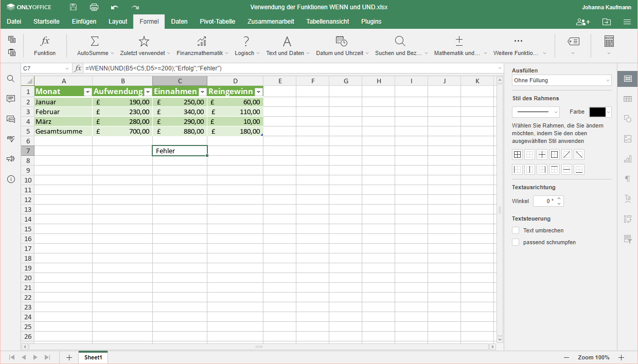Open cell settings in right sidebar
The image size is (638, 364).
(627, 79)
